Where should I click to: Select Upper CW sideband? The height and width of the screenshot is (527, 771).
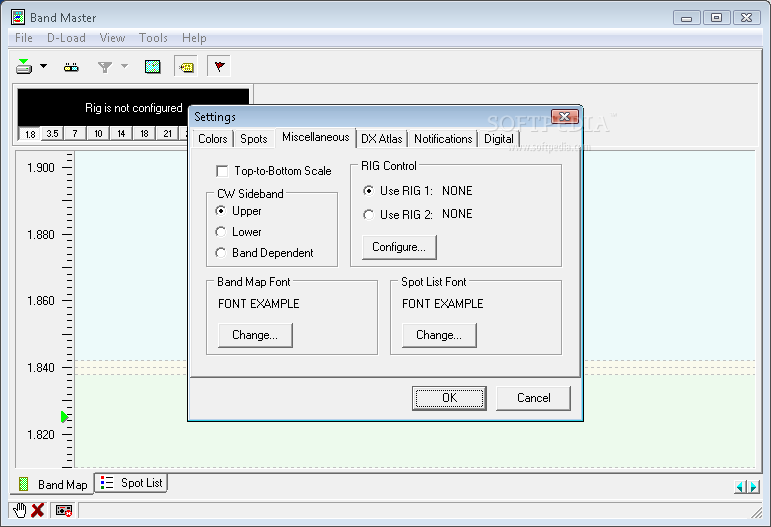point(221,211)
